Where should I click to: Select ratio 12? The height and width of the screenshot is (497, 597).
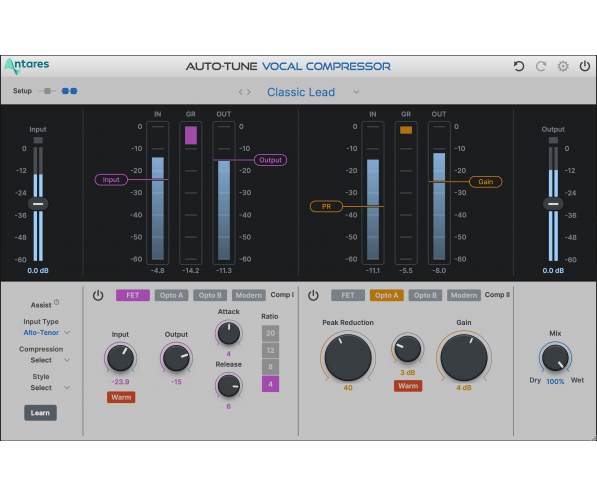(270, 350)
